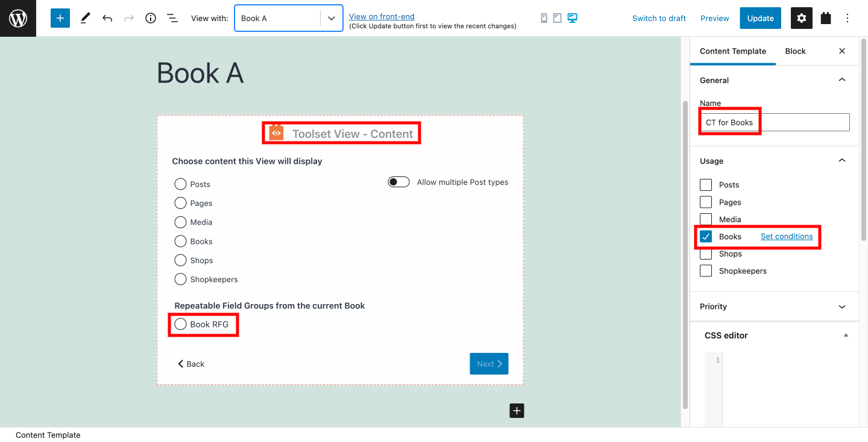Toggle the settings gear sidebar
The image size is (868, 442).
coord(801,18)
